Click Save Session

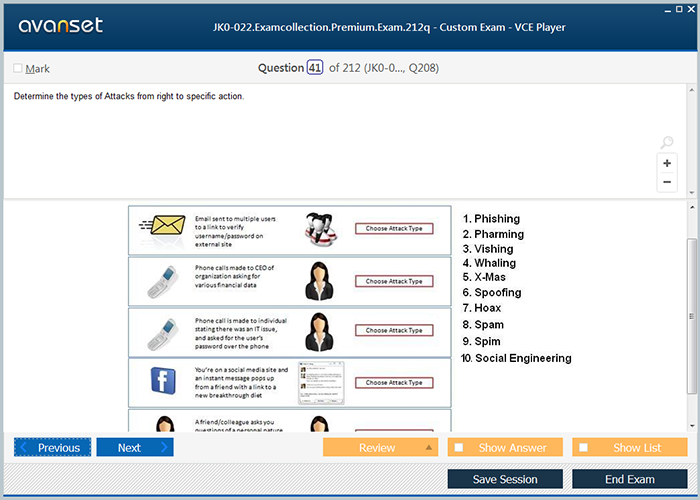point(505,479)
